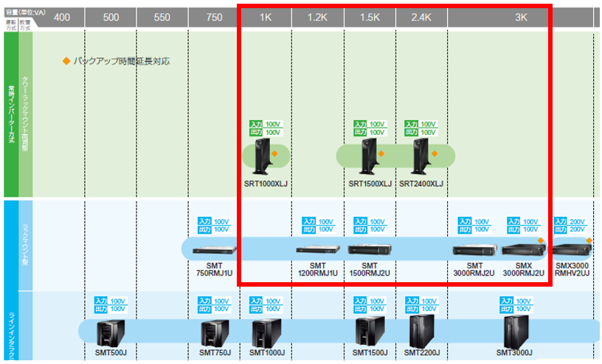Click the SRT2400XLJ tower UPS image
Screen dimensions: 602x364
[x=421, y=157]
